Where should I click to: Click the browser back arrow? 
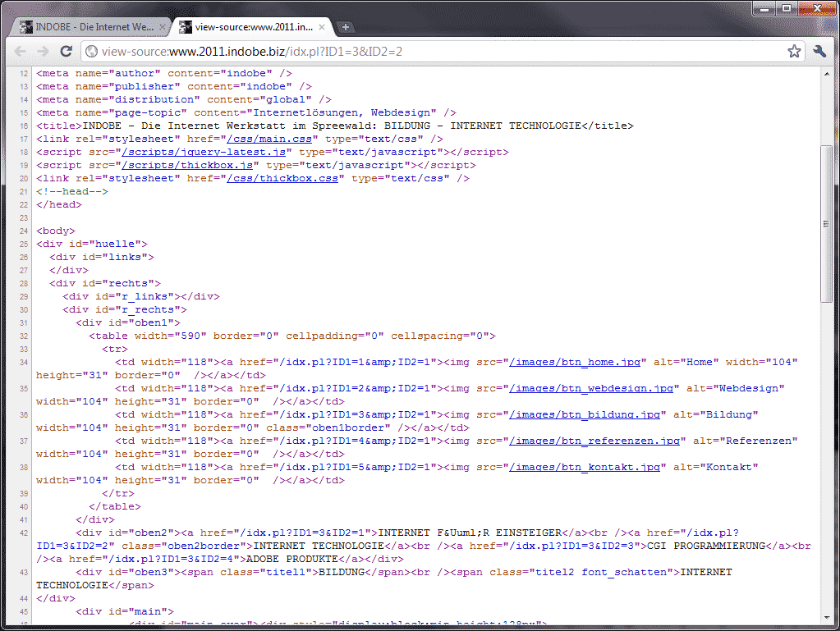20,52
